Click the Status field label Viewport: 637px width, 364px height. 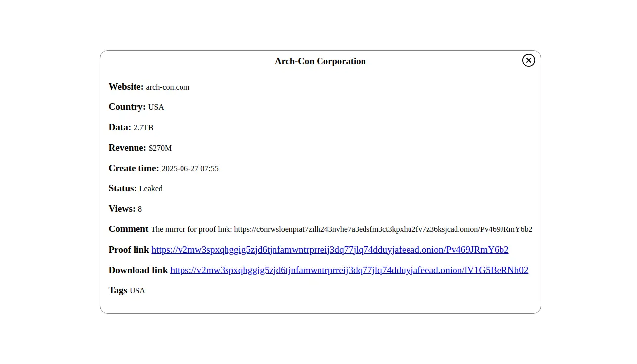[123, 188]
